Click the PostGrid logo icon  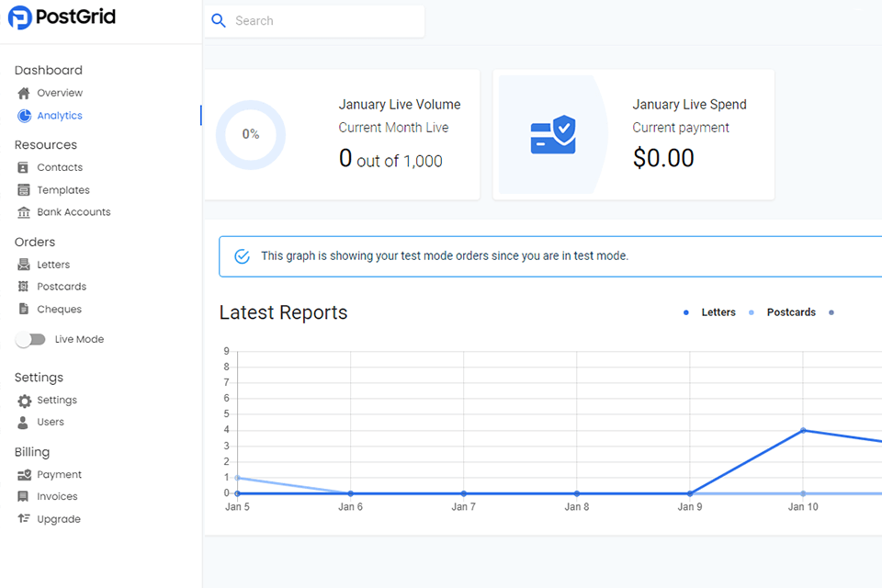coord(20,17)
